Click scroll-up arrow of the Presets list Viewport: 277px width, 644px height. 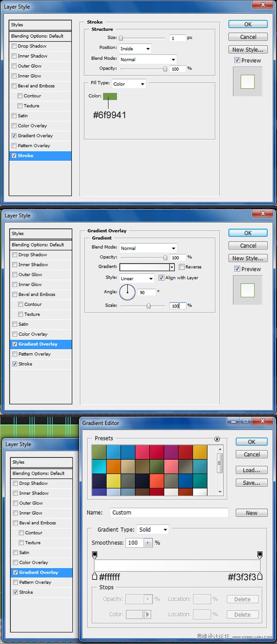coord(220,449)
